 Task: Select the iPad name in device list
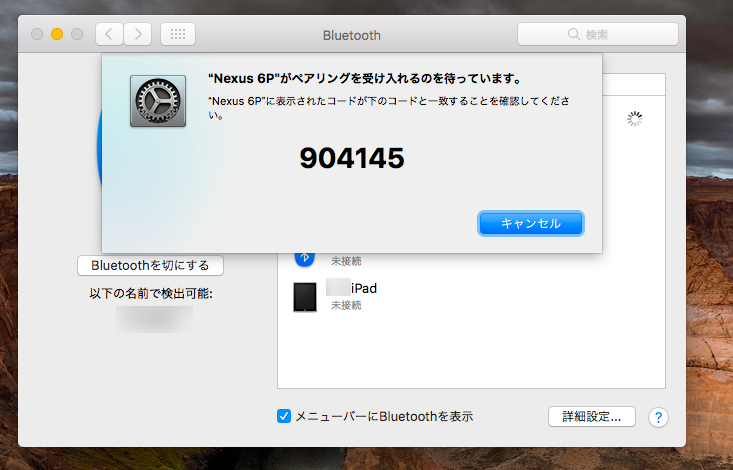[x=363, y=288]
